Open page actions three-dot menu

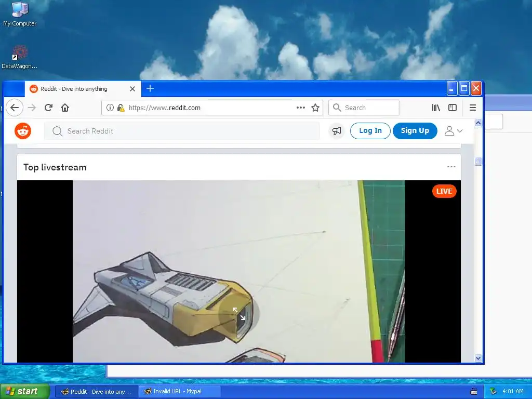[301, 108]
